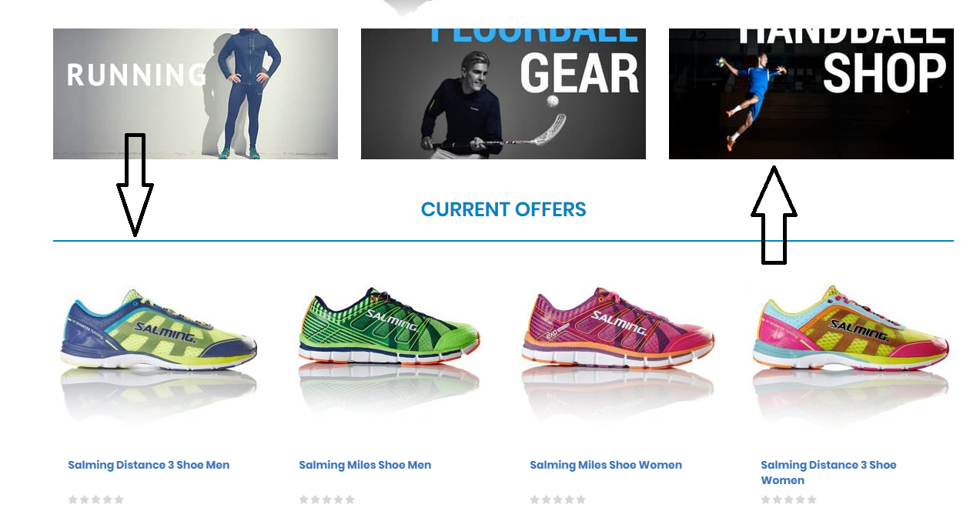Open the Handball Shop banner

coord(811,94)
